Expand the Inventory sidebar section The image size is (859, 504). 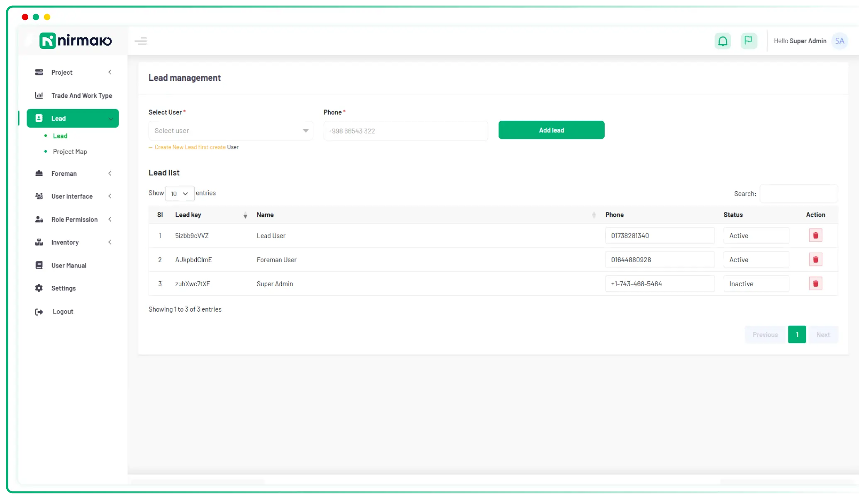(73, 242)
